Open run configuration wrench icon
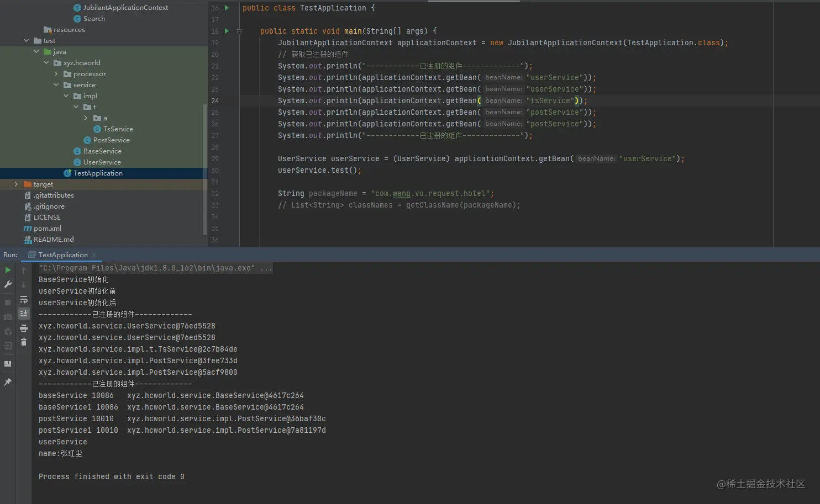 [x=8, y=284]
